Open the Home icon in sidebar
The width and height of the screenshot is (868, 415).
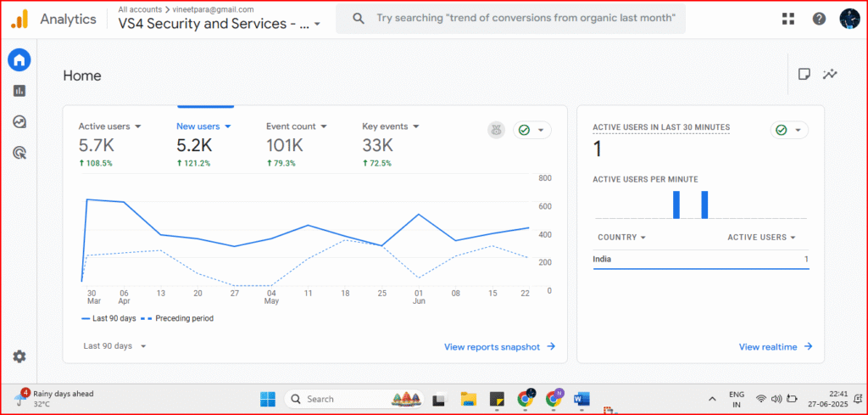19,59
